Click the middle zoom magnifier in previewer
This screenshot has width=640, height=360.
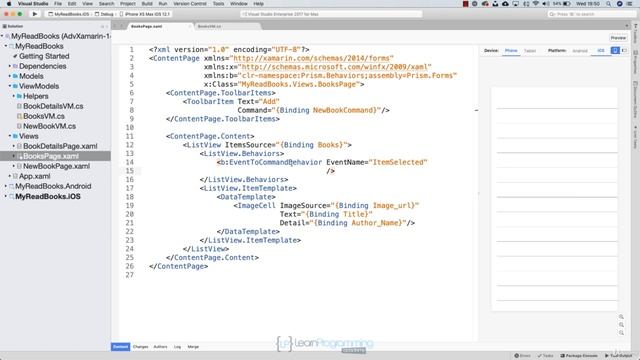point(621,325)
